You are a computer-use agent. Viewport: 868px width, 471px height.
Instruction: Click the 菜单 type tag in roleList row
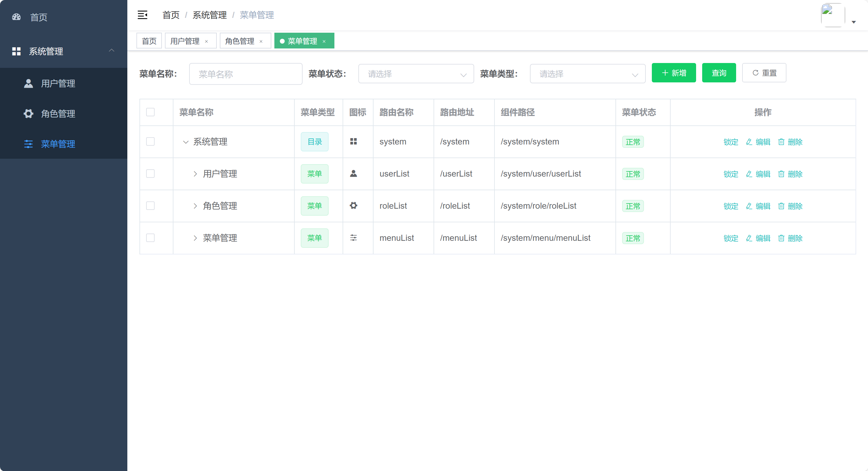tap(314, 206)
